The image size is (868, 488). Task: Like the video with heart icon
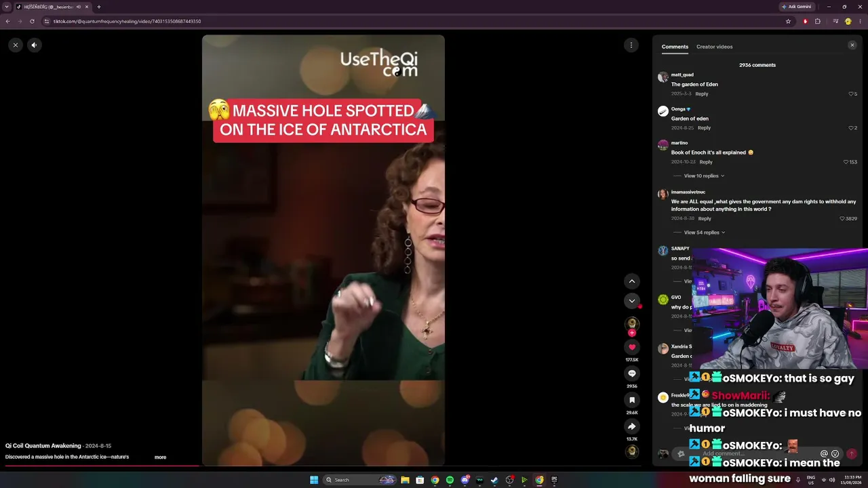(632, 347)
